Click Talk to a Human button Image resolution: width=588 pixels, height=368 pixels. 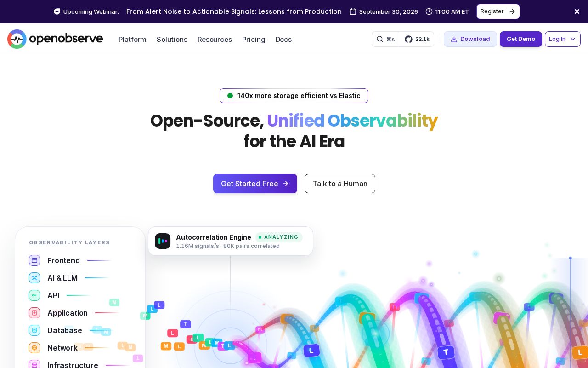(340, 184)
